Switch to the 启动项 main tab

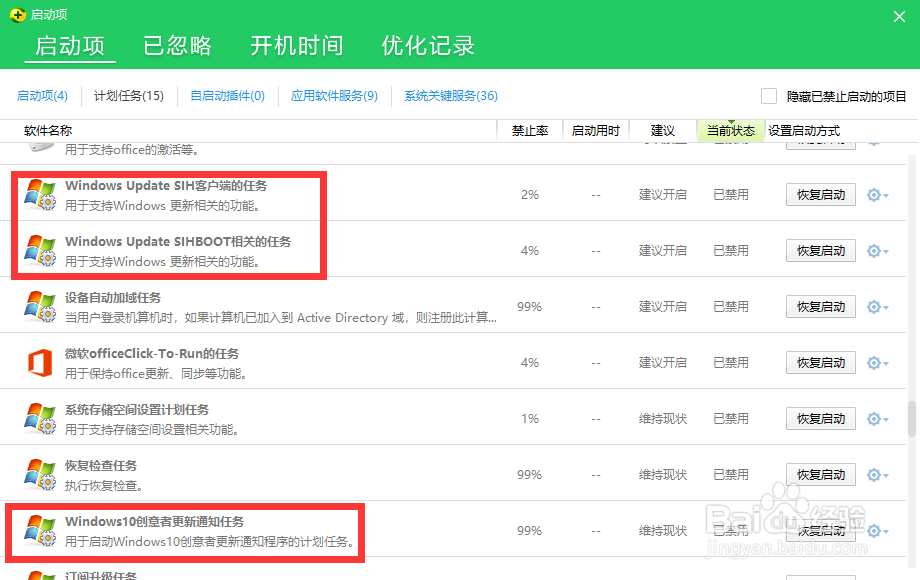click(70, 46)
